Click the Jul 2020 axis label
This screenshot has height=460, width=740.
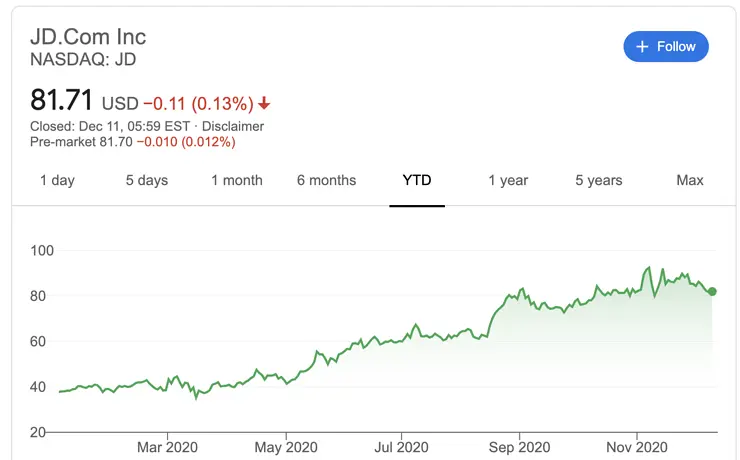click(x=400, y=447)
